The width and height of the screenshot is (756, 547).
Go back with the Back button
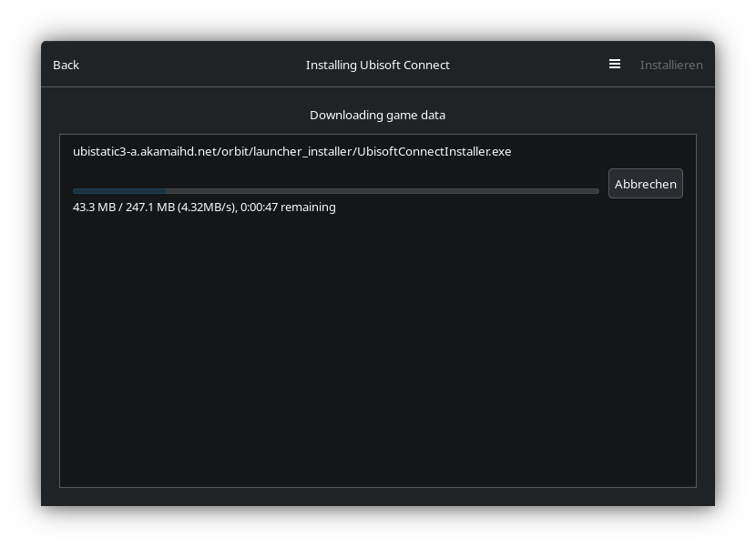pos(66,65)
